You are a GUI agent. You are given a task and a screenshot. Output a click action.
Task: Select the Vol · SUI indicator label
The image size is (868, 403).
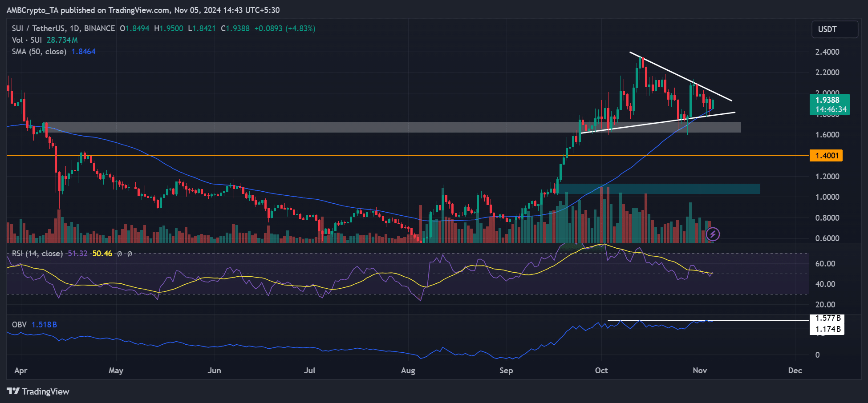point(27,40)
